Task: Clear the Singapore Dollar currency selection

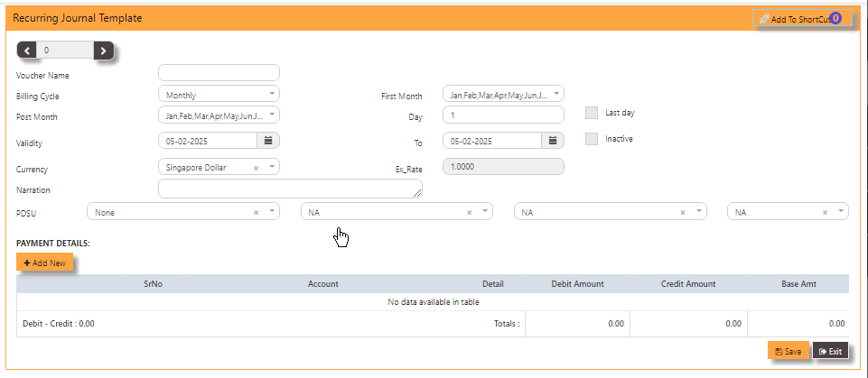Action: click(256, 168)
